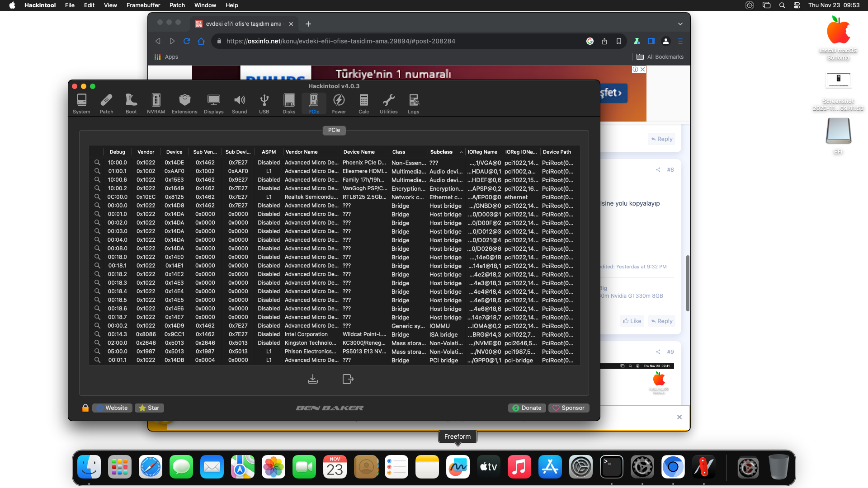View the Logs section
868x488 pixels.
point(413,103)
